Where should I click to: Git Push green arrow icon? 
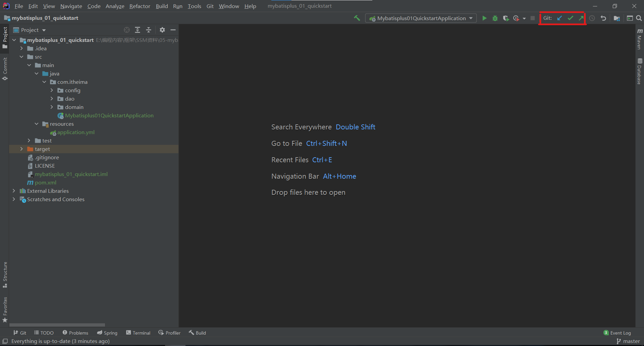coord(581,18)
